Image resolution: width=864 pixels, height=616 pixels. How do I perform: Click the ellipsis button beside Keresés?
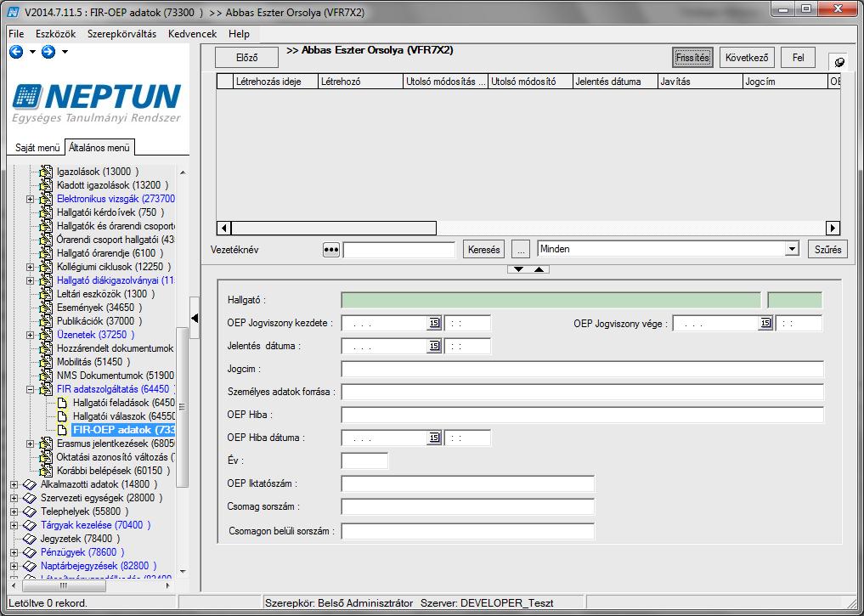[520, 250]
